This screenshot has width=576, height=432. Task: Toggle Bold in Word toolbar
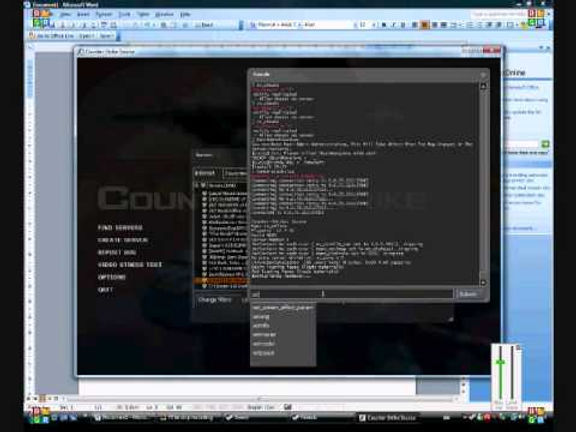[384, 25]
